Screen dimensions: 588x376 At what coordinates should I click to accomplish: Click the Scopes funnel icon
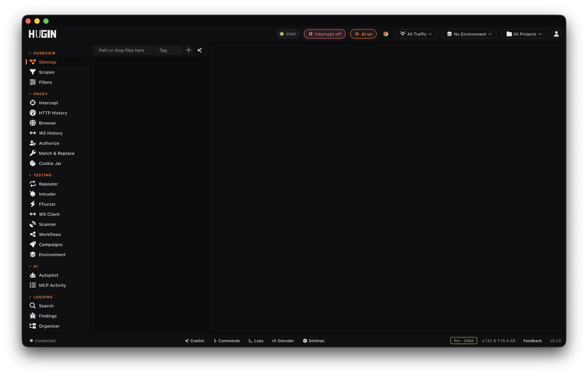(33, 72)
